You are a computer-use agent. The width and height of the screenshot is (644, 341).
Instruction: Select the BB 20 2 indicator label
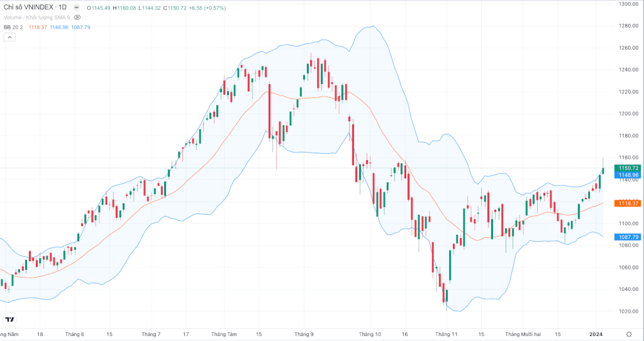pyautogui.click(x=13, y=27)
